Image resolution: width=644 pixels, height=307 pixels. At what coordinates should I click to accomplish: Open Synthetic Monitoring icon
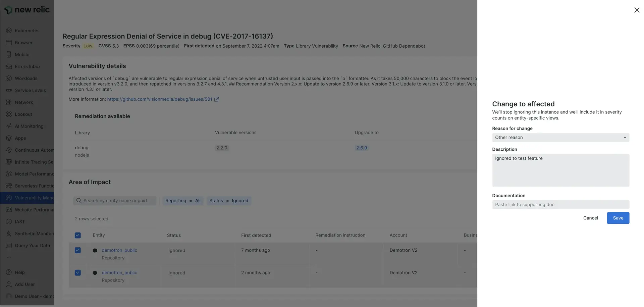9,234
